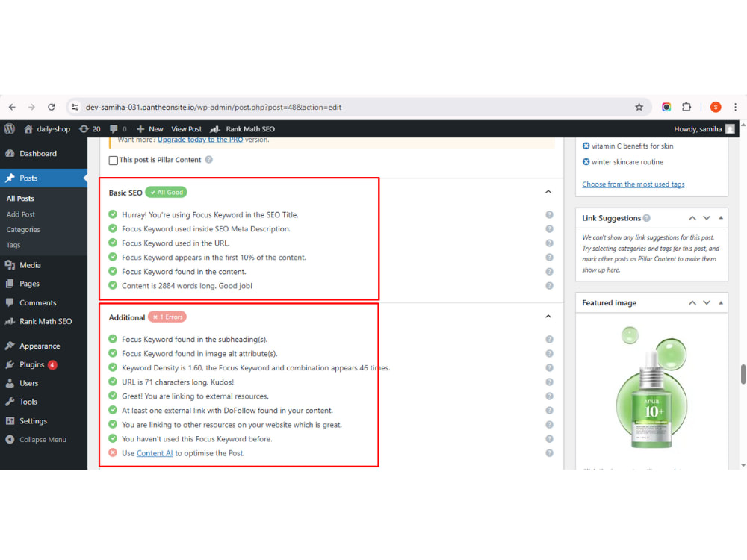The width and height of the screenshot is (747, 560).
Task: Open help for Content is 2884 words
Action: (x=549, y=286)
